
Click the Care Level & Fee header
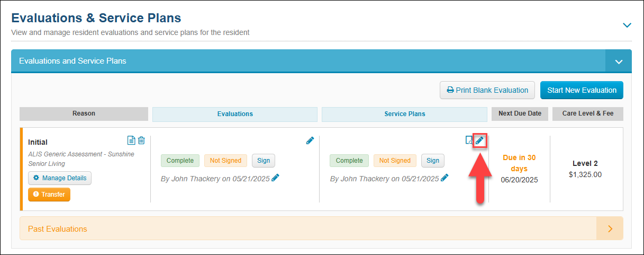tap(588, 114)
